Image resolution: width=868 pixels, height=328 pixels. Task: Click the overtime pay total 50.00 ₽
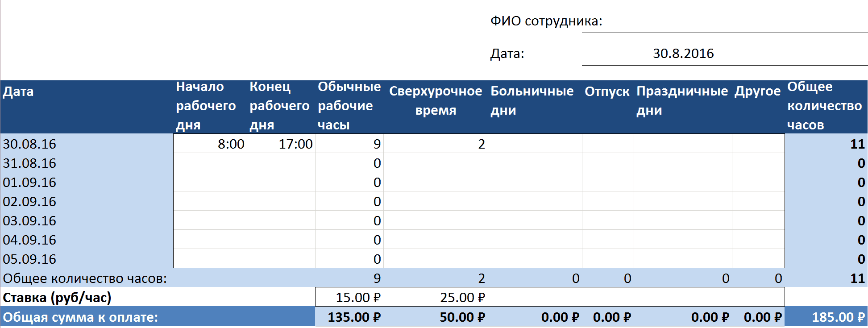(436, 317)
